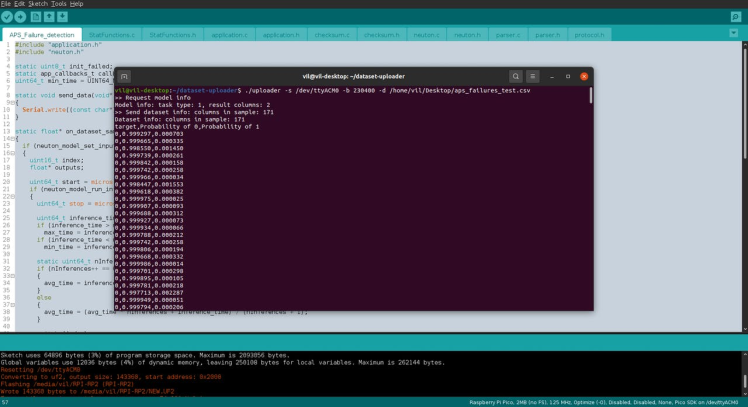The image size is (748, 407).
Task: Collapse the code fold marker at line 9
Action: point(14,101)
